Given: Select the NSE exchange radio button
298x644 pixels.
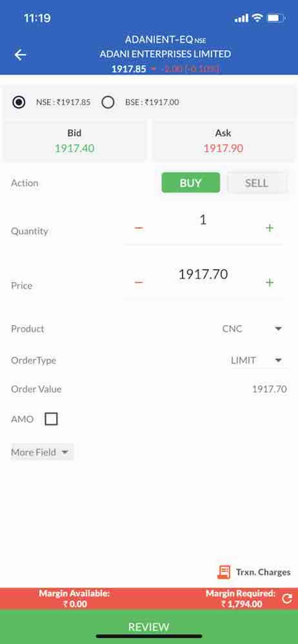Looking at the screenshot, I should [x=19, y=102].
